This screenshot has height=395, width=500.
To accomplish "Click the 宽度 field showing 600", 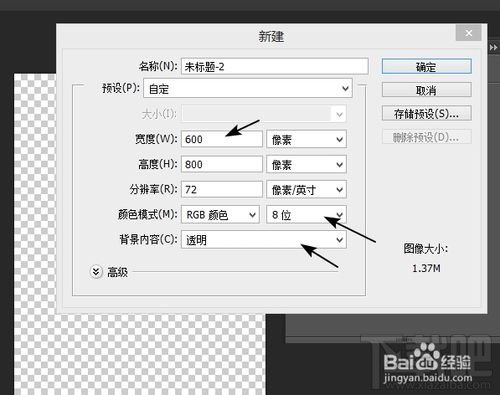I will coord(222,139).
